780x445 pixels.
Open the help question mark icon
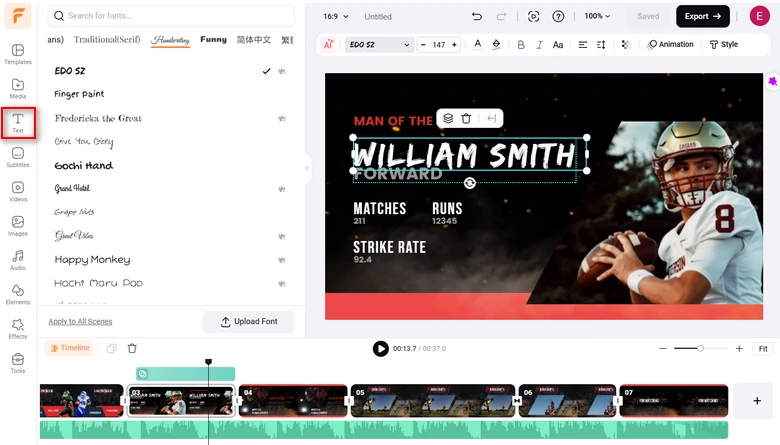558,16
